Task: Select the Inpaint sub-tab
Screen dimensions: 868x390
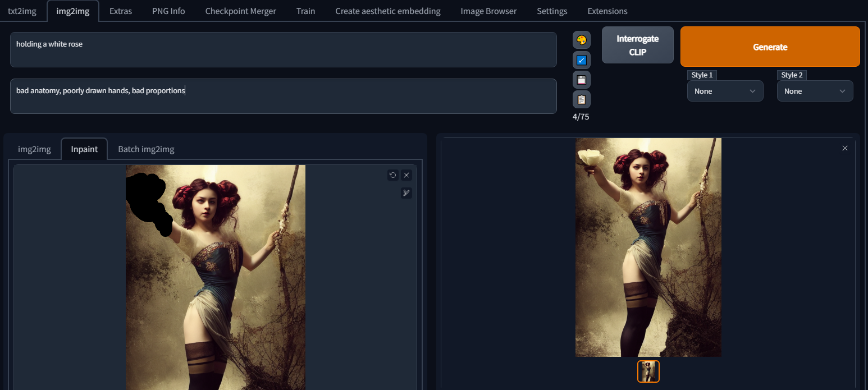Action: click(84, 149)
